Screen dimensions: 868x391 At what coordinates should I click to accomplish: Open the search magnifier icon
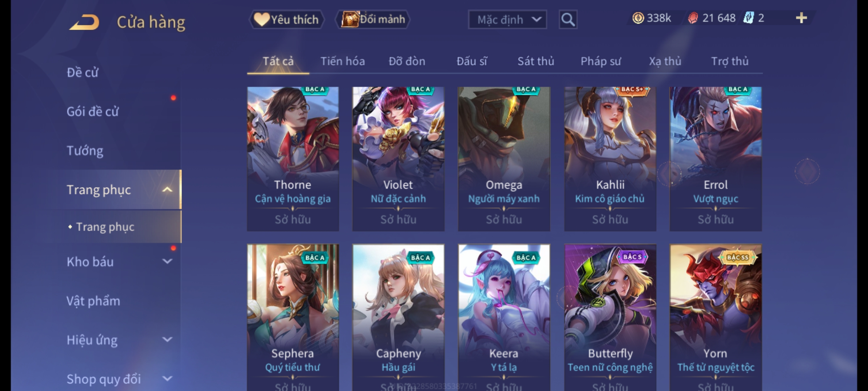[568, 20]
